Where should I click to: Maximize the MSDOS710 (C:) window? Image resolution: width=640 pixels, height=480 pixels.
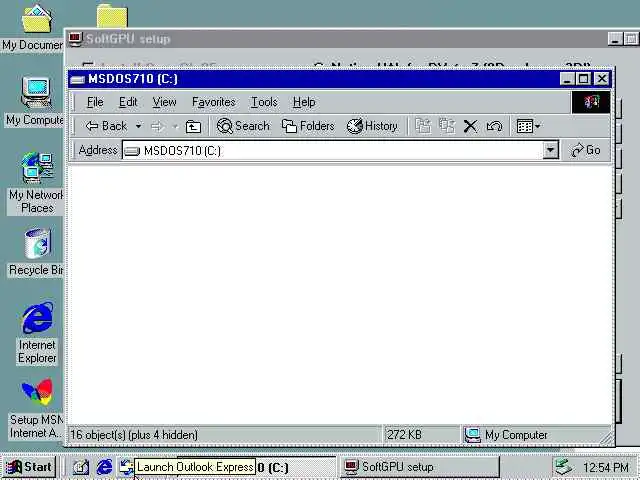(x=583, y=79)
